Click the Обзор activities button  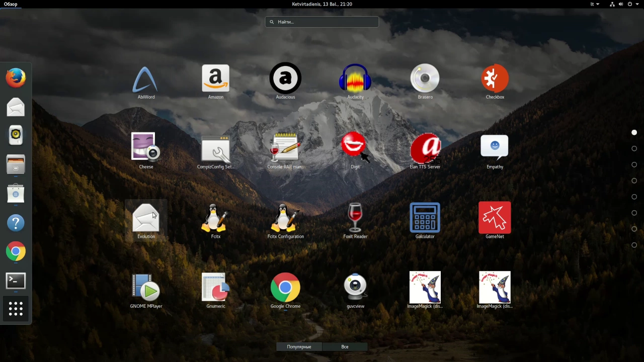point(11,4)
